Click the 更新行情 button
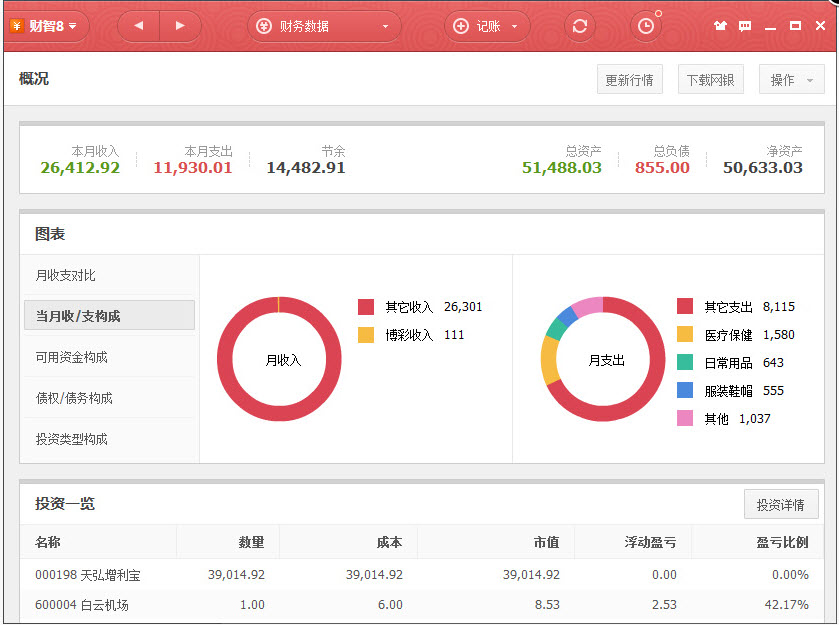 tap(629, 80)
